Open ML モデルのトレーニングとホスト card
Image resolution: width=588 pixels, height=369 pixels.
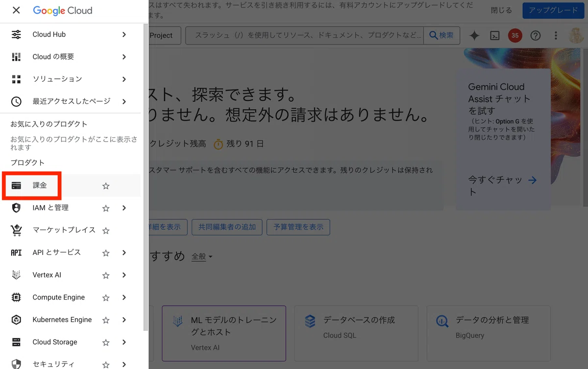click(224, 333)
